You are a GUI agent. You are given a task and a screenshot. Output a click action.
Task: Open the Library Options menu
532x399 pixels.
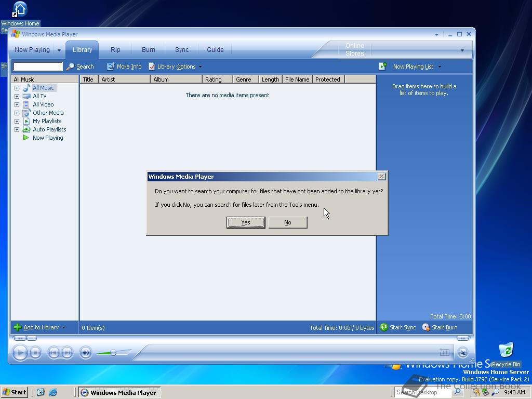pos(175,66)
